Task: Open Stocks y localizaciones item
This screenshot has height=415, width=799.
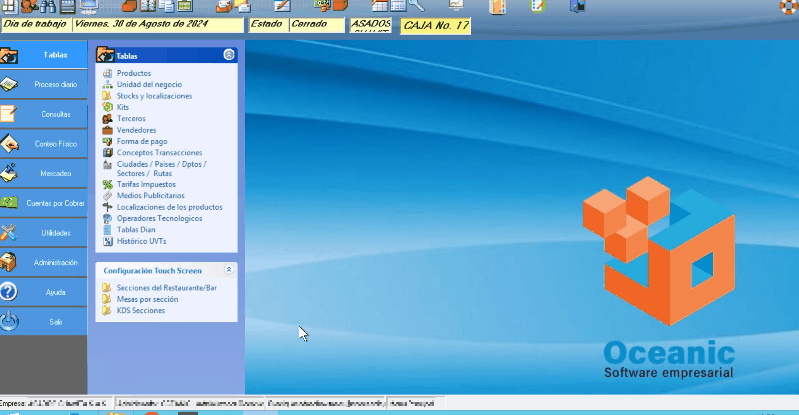Action: [154, 96]
